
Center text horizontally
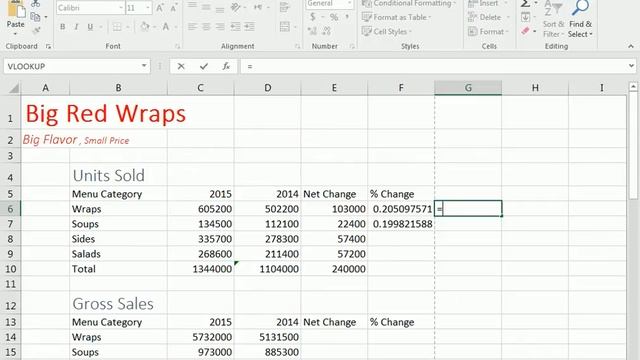tap(206, 27)
